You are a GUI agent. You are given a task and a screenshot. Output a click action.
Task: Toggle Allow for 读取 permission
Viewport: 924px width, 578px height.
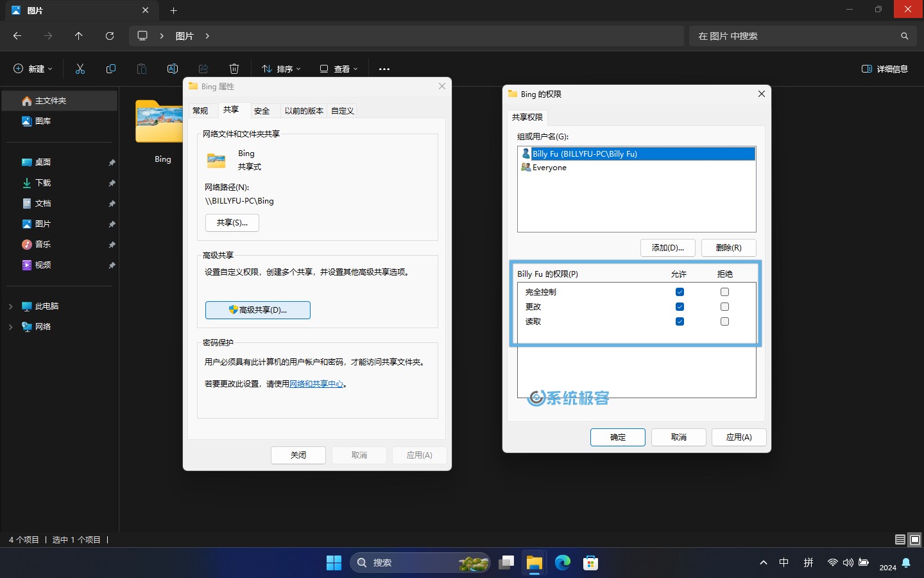tap(680, 321)
